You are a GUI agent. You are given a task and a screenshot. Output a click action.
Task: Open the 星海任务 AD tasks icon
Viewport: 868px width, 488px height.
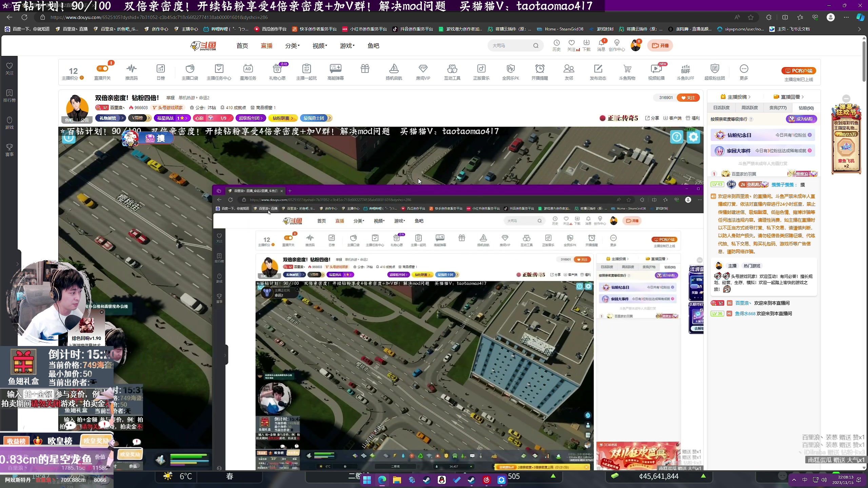tap(248, 72)
